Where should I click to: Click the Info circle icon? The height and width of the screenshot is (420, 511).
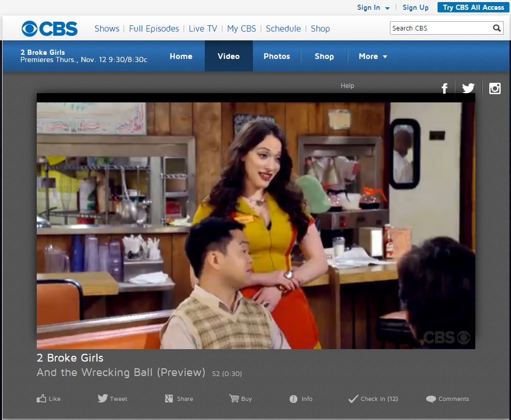[293, 399]
